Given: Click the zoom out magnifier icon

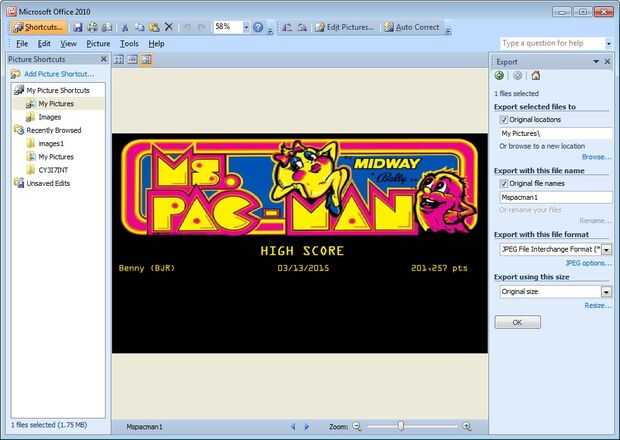Looking at the screenshot, I should point(356,427).
